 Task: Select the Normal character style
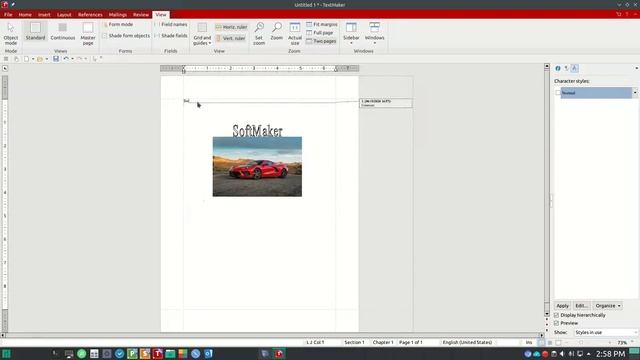pos(596,93)
